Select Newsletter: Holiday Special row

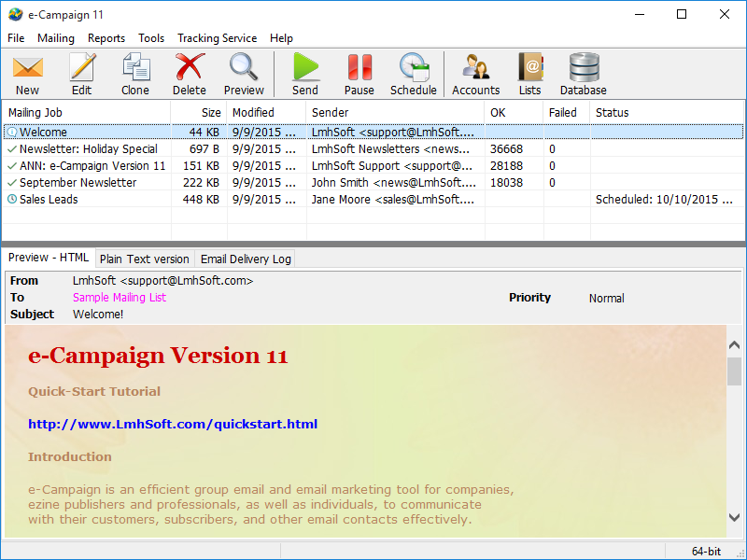click(x=373, y=149)
